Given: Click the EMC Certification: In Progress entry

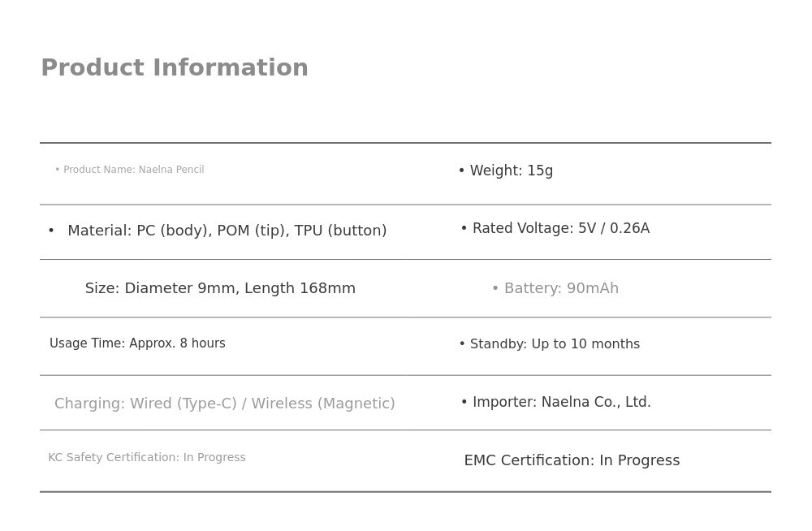Looking at the screenshot, I should (572, 461).
